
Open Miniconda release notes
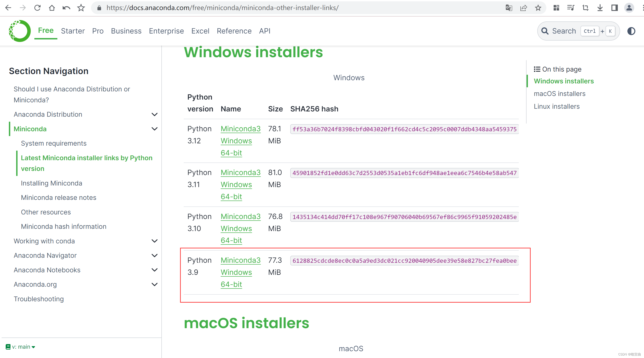click(x=59, y=197)
